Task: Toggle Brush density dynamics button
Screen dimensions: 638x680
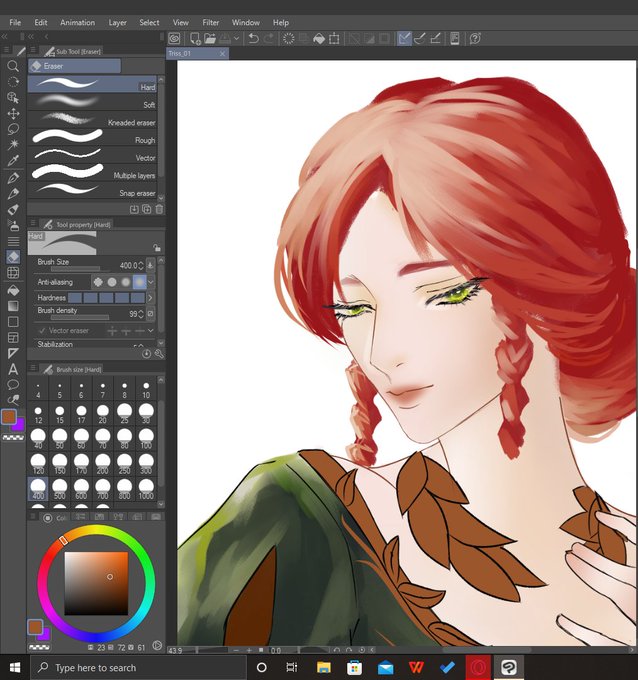Action: coord(151,313)
